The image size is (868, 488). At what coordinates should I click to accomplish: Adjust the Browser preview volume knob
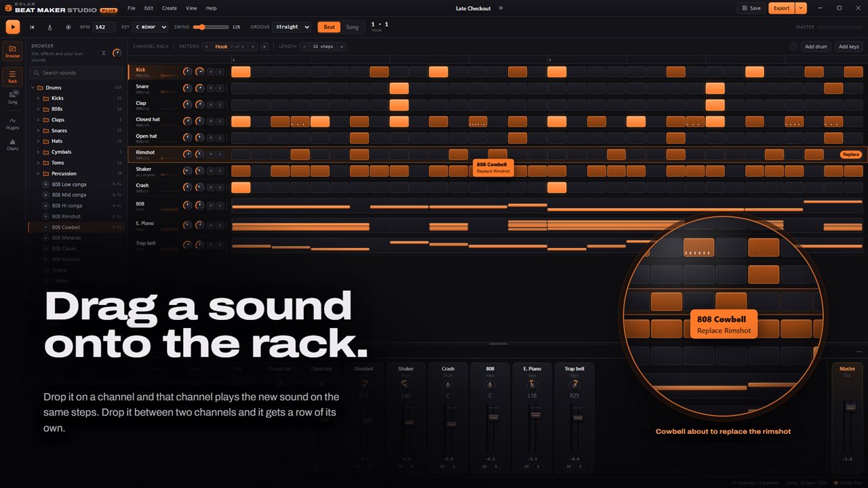[x=117, y=53]
